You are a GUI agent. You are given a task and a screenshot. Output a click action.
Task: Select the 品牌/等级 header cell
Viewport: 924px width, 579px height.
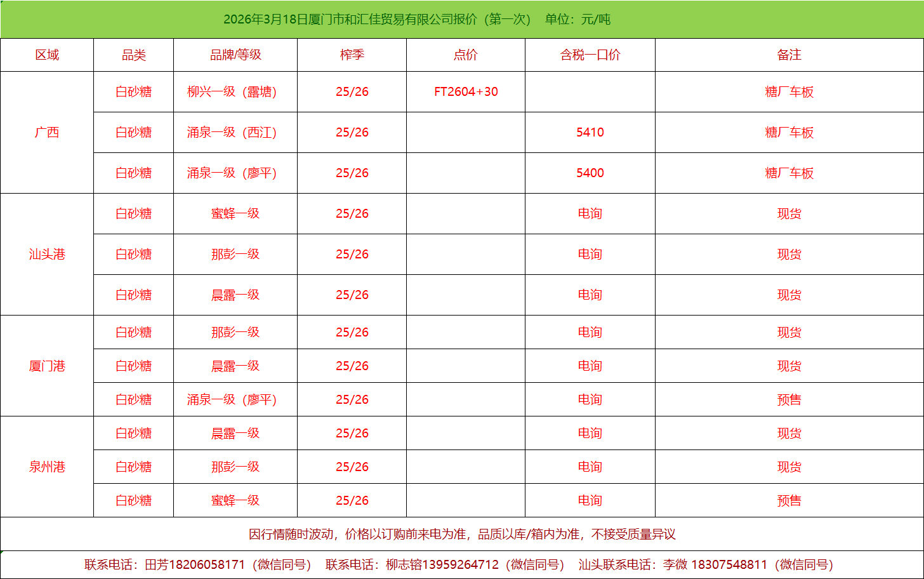coord(235,55)
